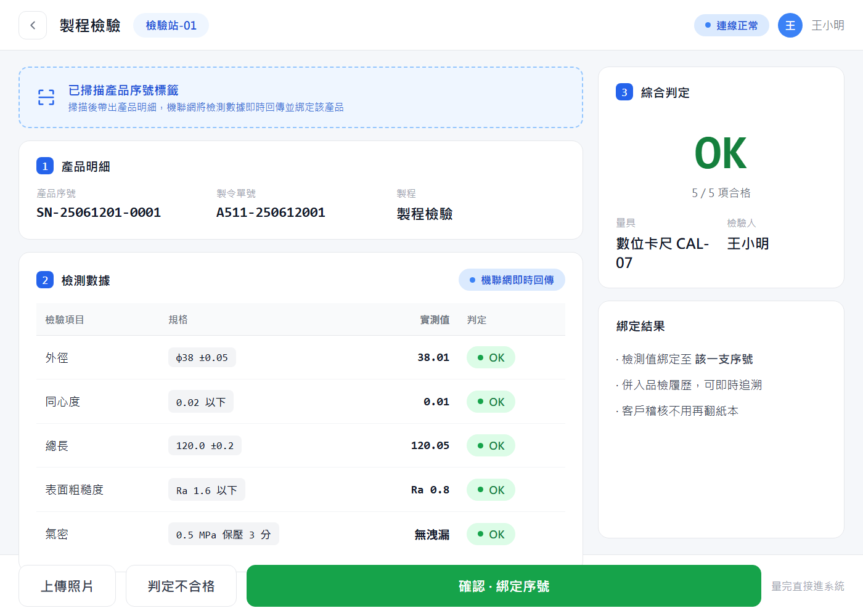Click the 製程檢驗 page title
Viewport: 863px width, 616px height.
[90, 25]
